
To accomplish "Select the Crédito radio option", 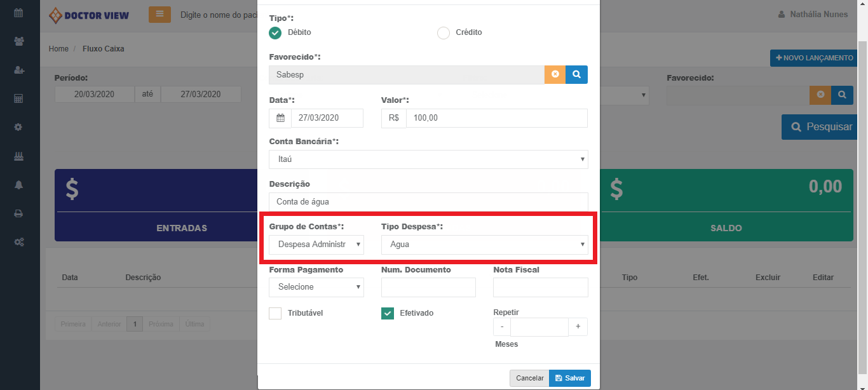I will (x=444, y=33).
